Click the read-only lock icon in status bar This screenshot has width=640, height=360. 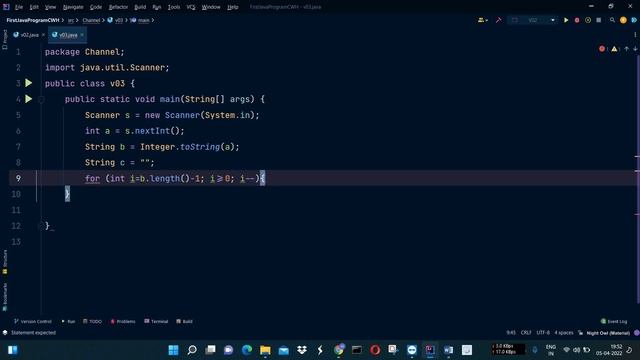pos(580,333)
